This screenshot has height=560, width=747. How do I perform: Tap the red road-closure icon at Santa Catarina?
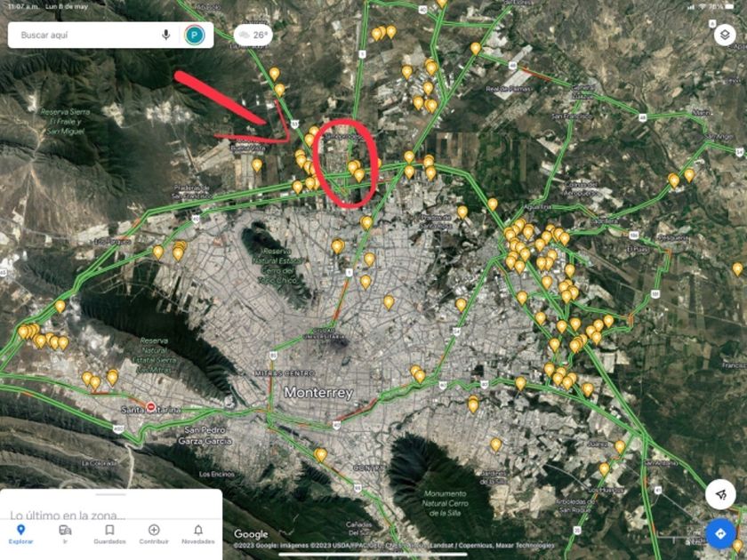click(151, 407)
